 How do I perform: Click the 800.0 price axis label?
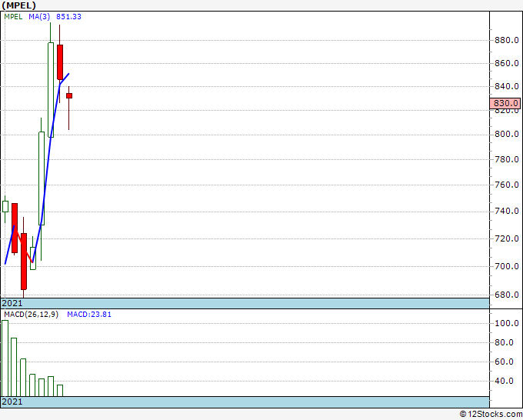click(507, 134)
